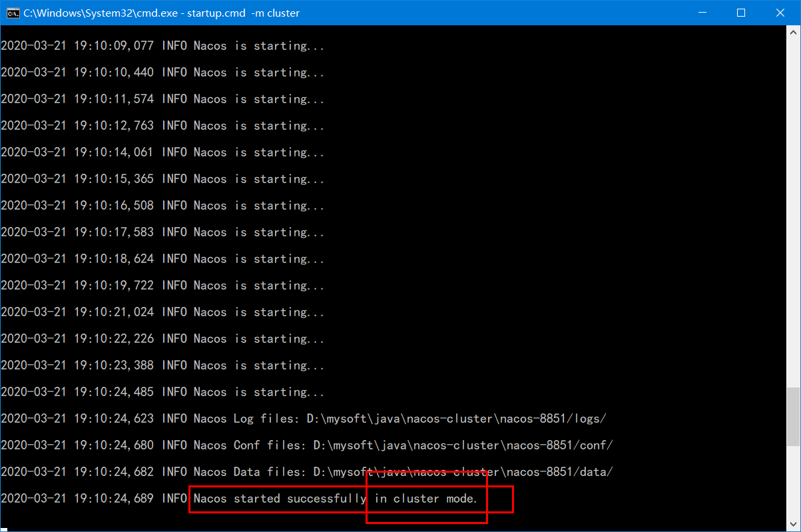Viewport: 801px width, 532px height.
Task: Click 'Nacos started successfully in cluster mode.' text
Action: point(336,499)
